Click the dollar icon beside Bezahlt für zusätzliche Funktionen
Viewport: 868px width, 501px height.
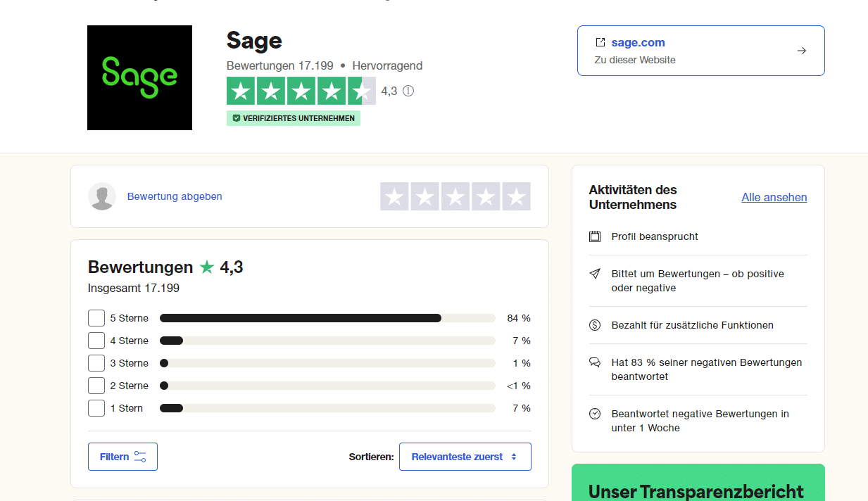coord(595,325)
